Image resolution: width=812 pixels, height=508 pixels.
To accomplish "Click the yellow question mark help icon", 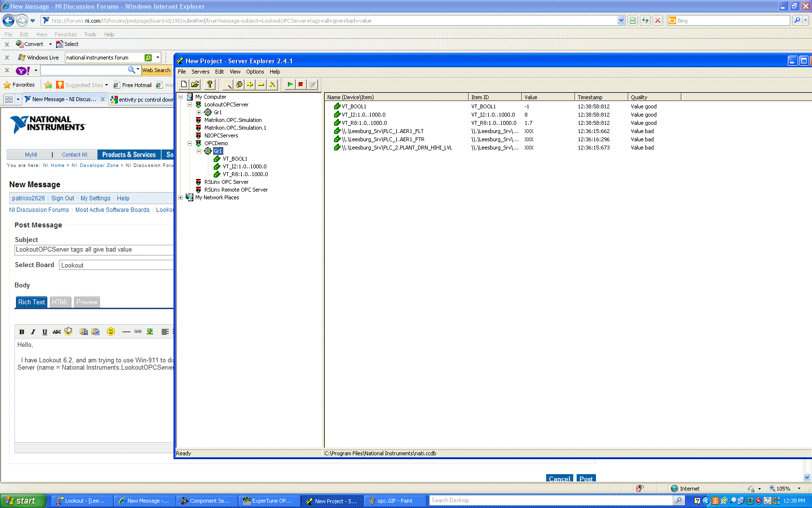I will point(209,84).
